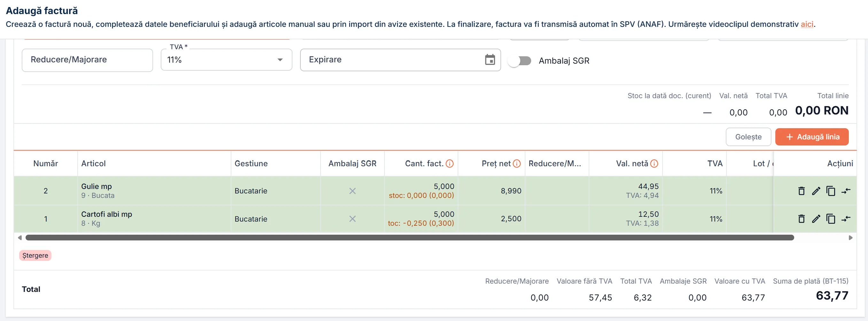
Task: Click the Ștergere tag
Action: [35, 255]
